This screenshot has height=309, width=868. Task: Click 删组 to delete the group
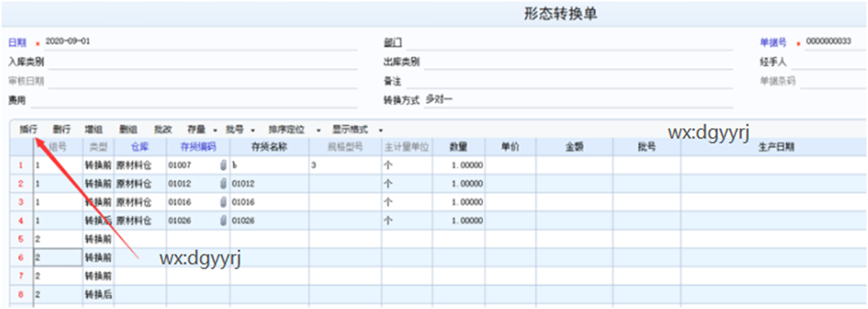coord(129,130)
